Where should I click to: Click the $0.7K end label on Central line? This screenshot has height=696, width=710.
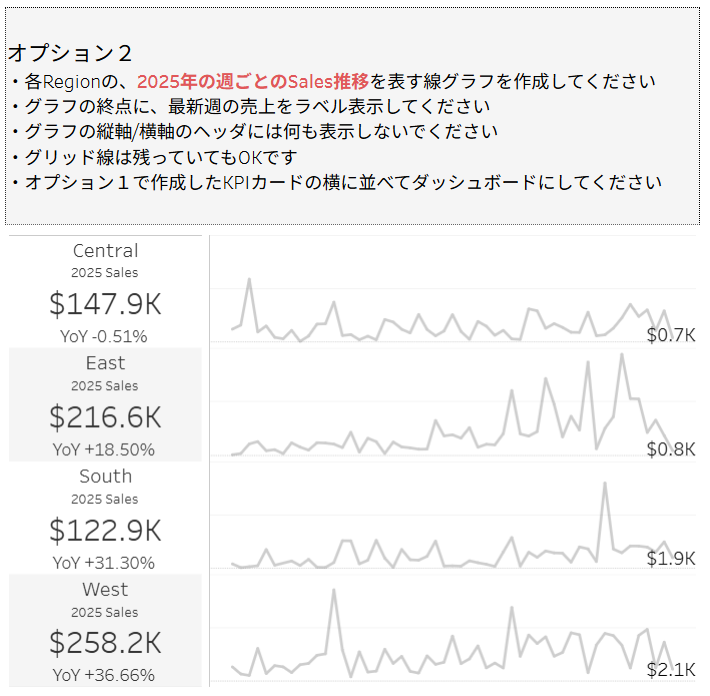pos(670,335)
